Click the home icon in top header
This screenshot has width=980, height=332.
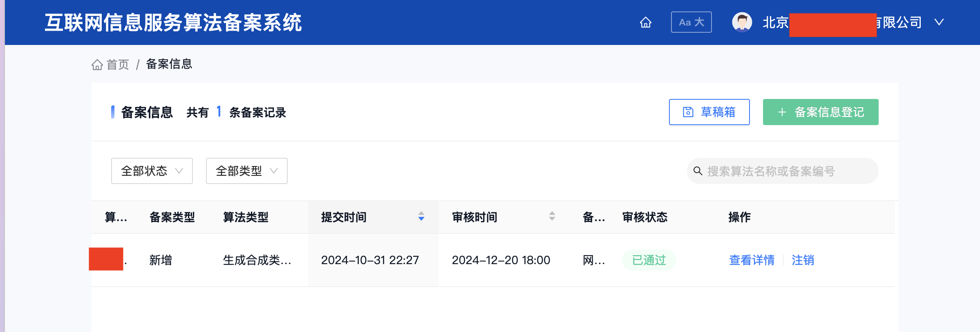pos(645,22)
